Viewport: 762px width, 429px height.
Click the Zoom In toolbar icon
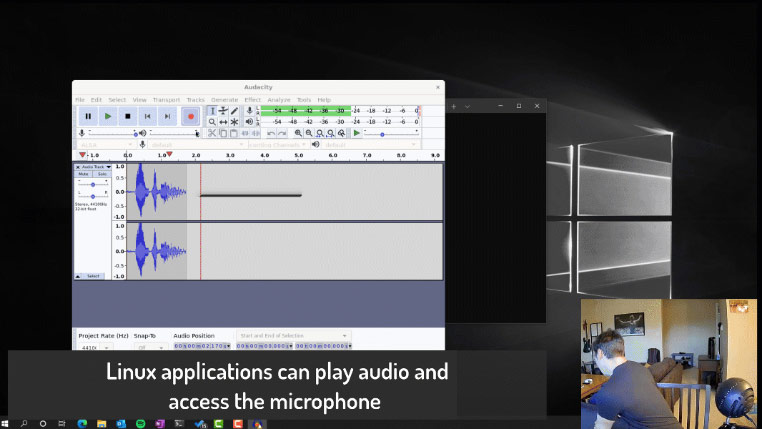pyautogui.click(x=297, y=133)
